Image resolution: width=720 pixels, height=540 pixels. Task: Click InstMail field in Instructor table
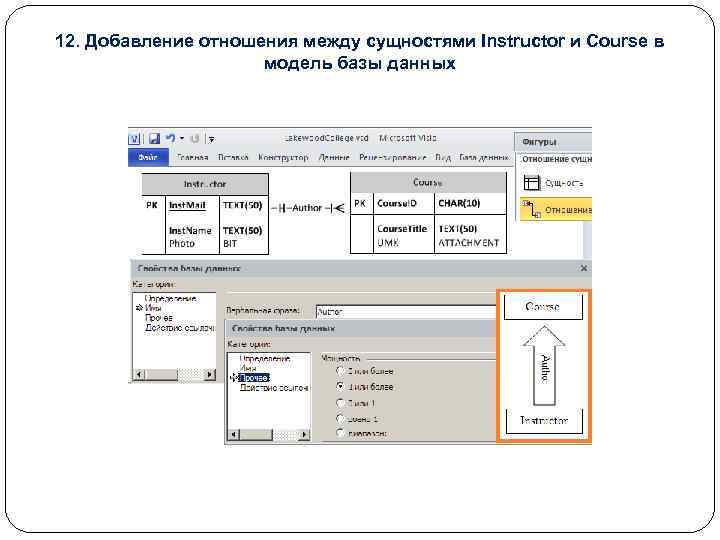(x=187, y=205)
